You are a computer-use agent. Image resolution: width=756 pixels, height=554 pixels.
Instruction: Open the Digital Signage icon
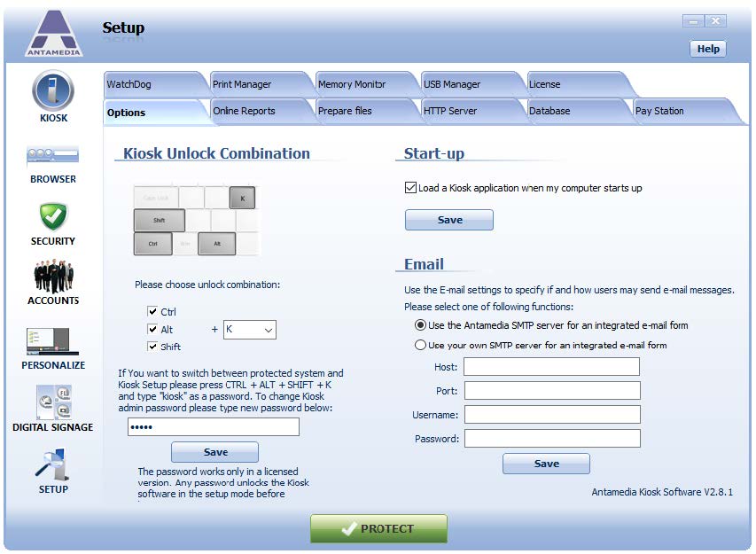54,402
